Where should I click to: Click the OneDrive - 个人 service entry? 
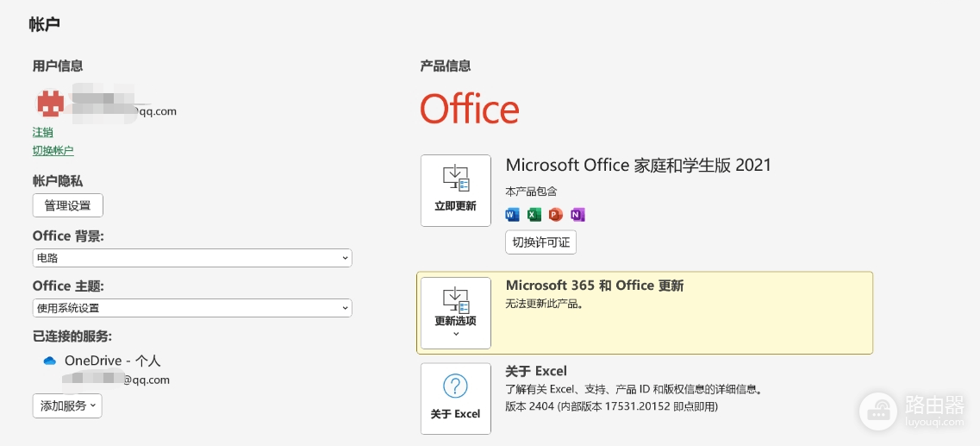click(113, 361)
